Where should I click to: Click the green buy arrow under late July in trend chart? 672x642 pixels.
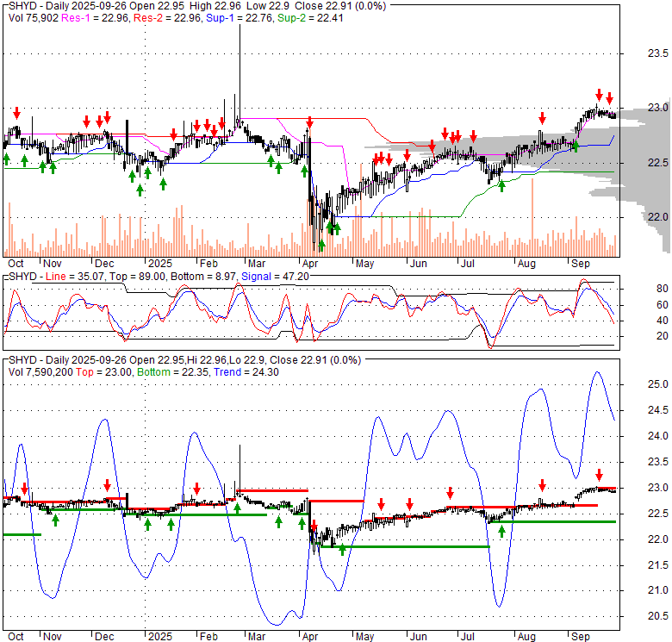[x=501, y=532]
